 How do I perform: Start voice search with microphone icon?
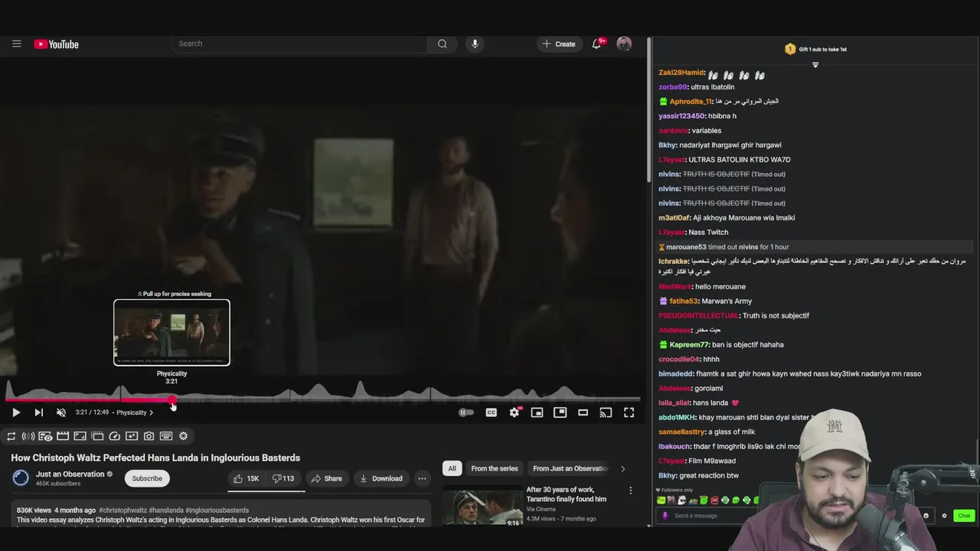[475, 44]
